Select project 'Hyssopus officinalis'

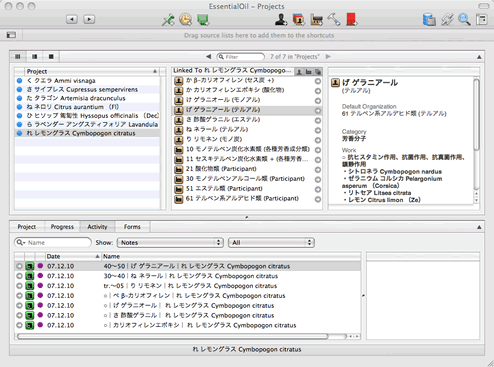tap(87, 116)
